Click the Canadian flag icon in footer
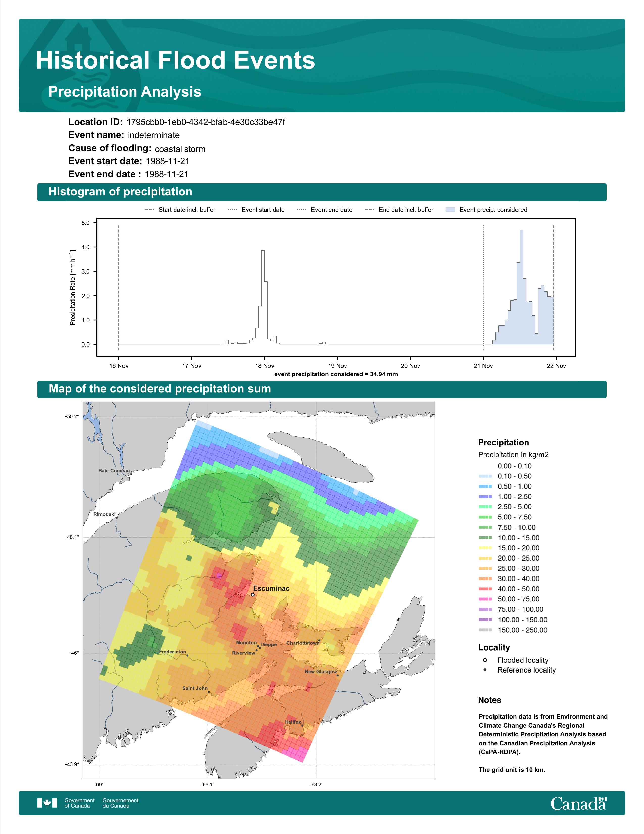 coord(47,803)
